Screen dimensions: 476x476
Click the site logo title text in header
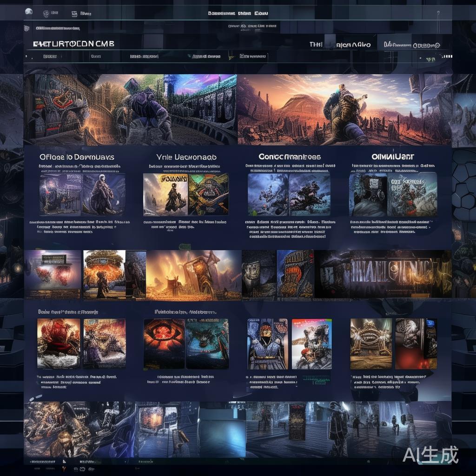[x=73, y=44]
